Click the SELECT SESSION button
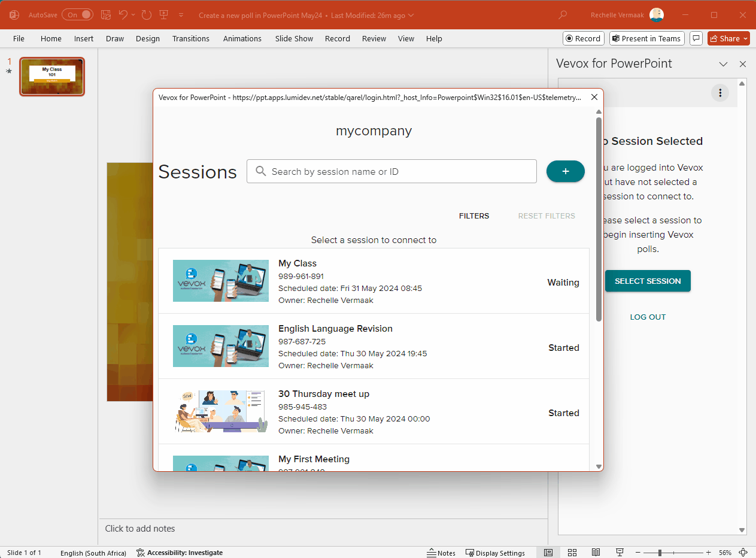756x558 pixels. (x=648, y=281)
